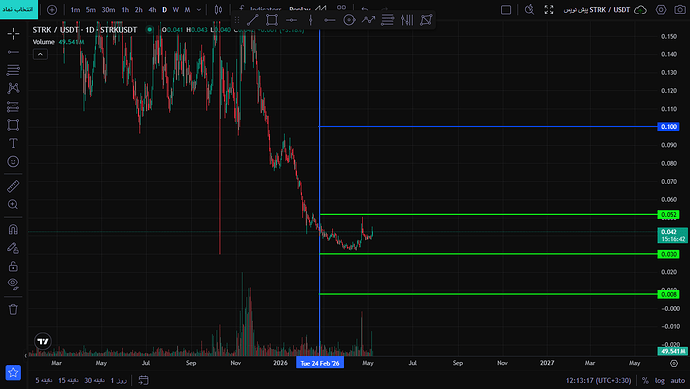Image resolution: width=690 pixels, height=389 pixels.
Task: Toggle percent scale mode
Action: (x=645, y=380)
